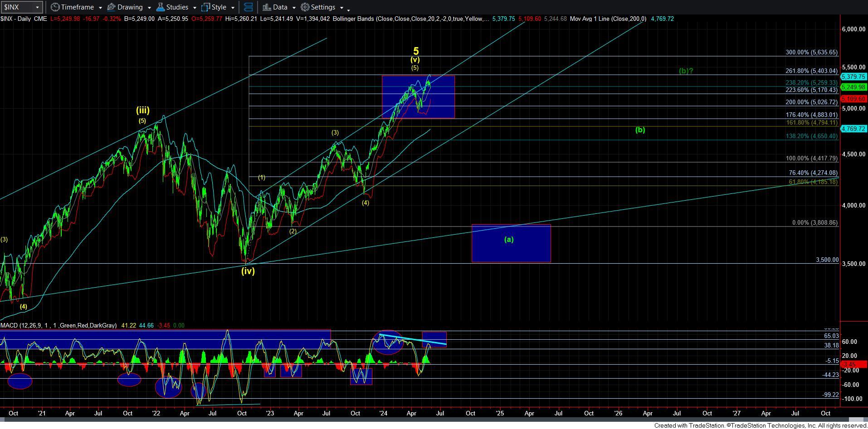Screen dimensions: 868x429
Task: Click the $INX symbol entry field
Action: [x=17, y=7]
